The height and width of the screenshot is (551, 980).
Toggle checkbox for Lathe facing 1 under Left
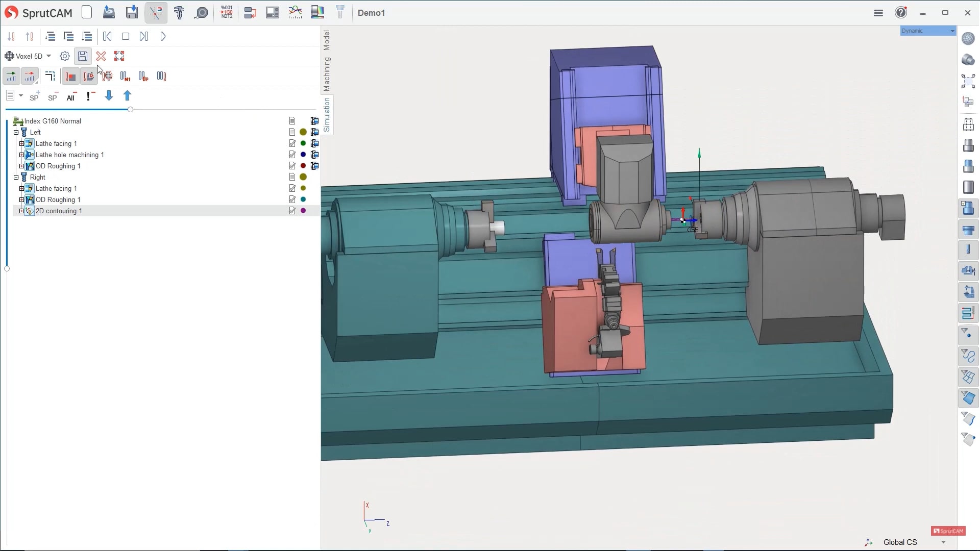point(292,143)
